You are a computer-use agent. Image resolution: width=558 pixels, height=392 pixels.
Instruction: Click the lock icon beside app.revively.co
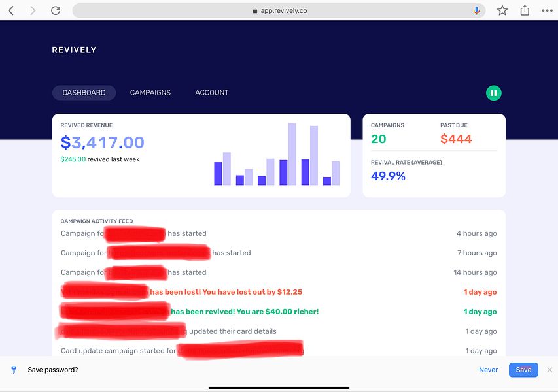click(x=255, y=10)
